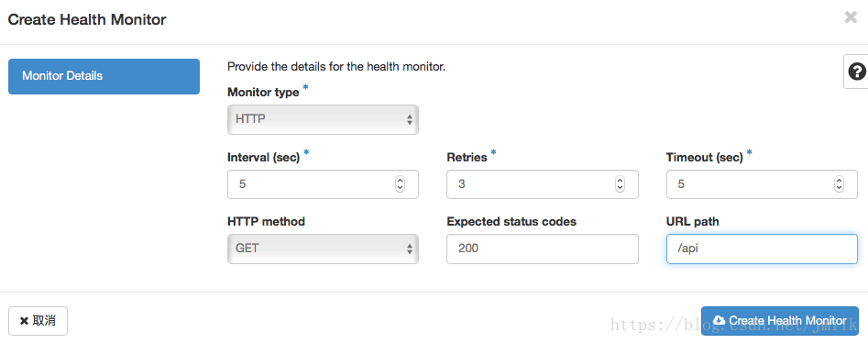Viewport: 868px width, 343px height.
Task: Decrease the Timeout value with down arrow
Action: tap(840, 188)
